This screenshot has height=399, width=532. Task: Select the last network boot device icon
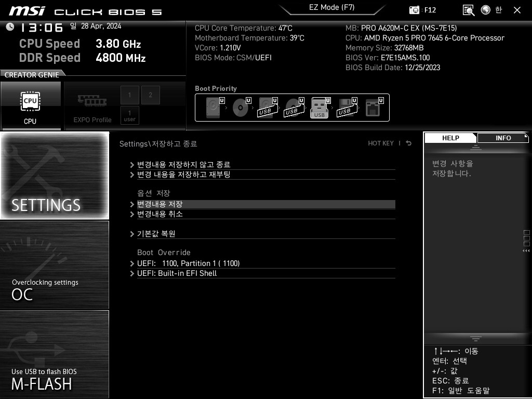point(373,108)
